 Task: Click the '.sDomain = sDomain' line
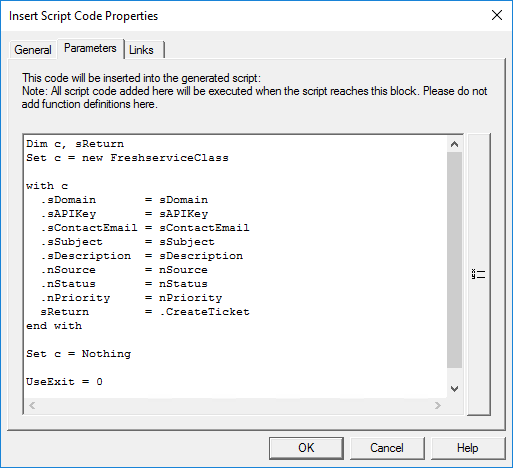[x=124, y=200]
